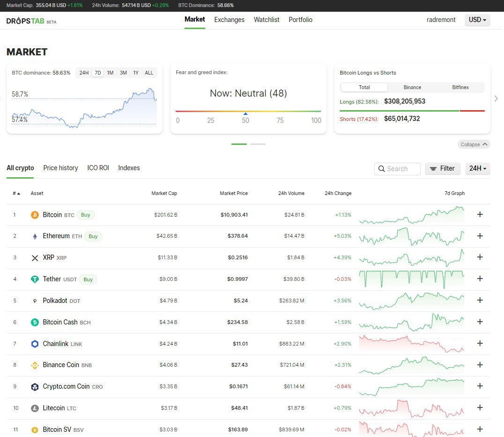Open the Watchlist navigation tab
504x437 pixels.
pyautogui.click(x=267, y=20)
